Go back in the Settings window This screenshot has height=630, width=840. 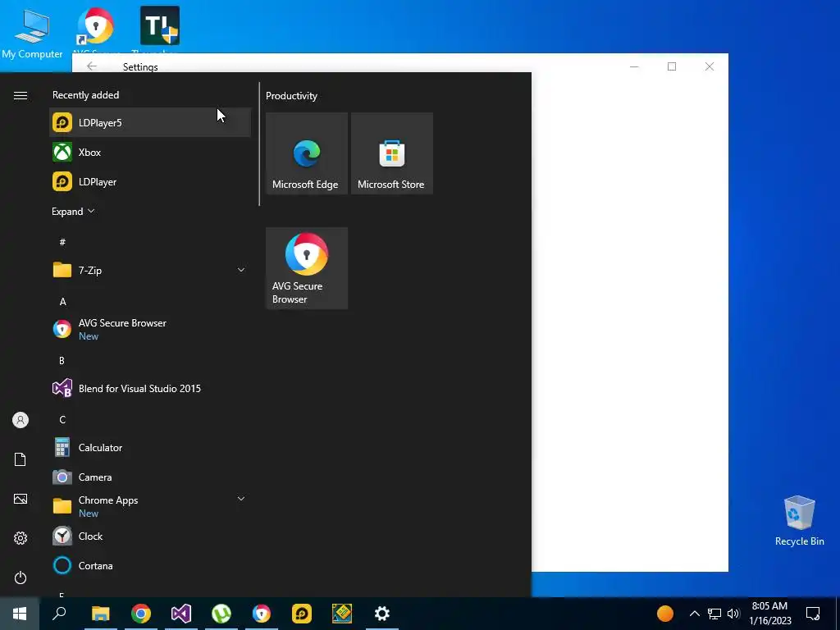(92, 66)
